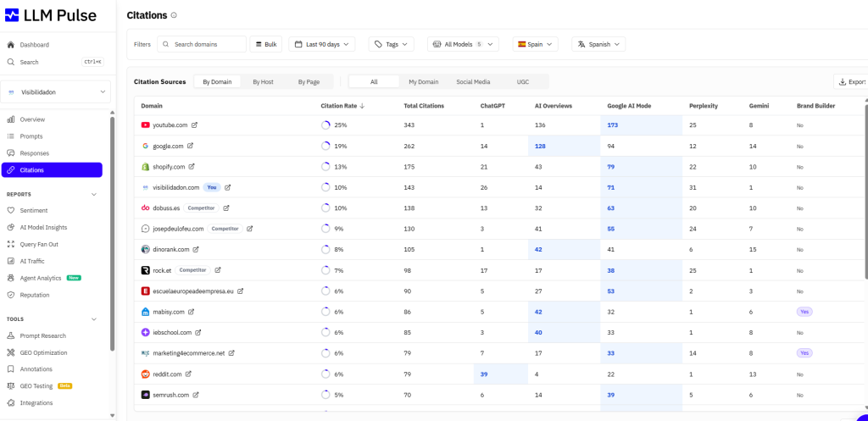Open semrush.com external link icon
The image size is (868, 421).
(196, 395)
